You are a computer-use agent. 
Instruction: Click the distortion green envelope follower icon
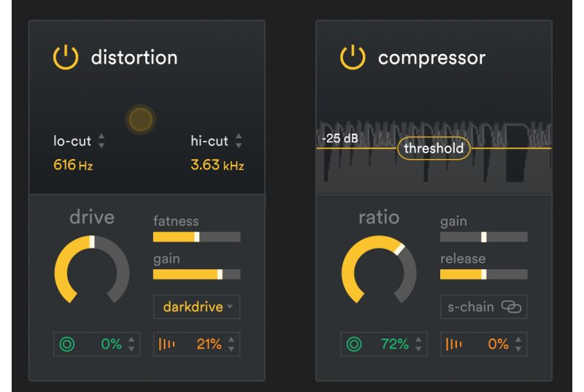[67, 344]
